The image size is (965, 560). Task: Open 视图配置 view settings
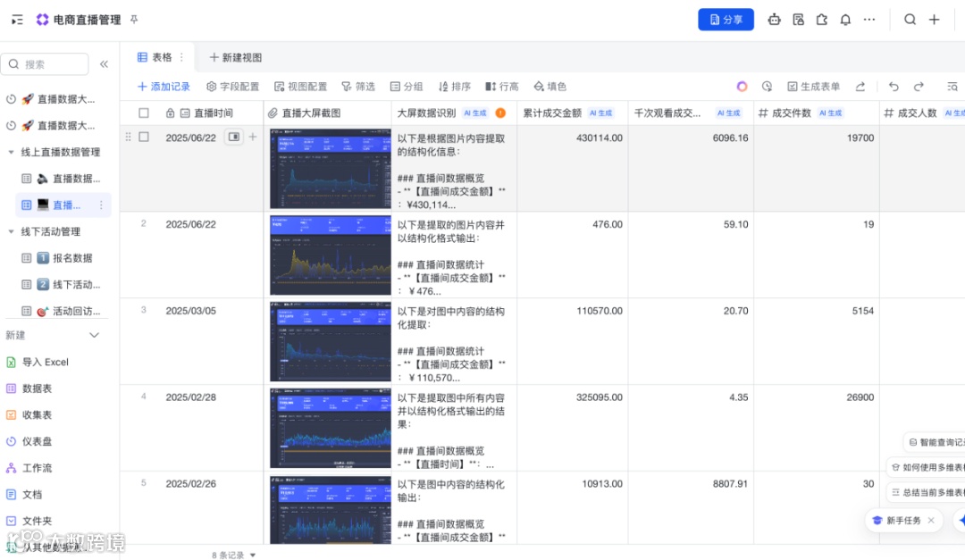point(300,87)
